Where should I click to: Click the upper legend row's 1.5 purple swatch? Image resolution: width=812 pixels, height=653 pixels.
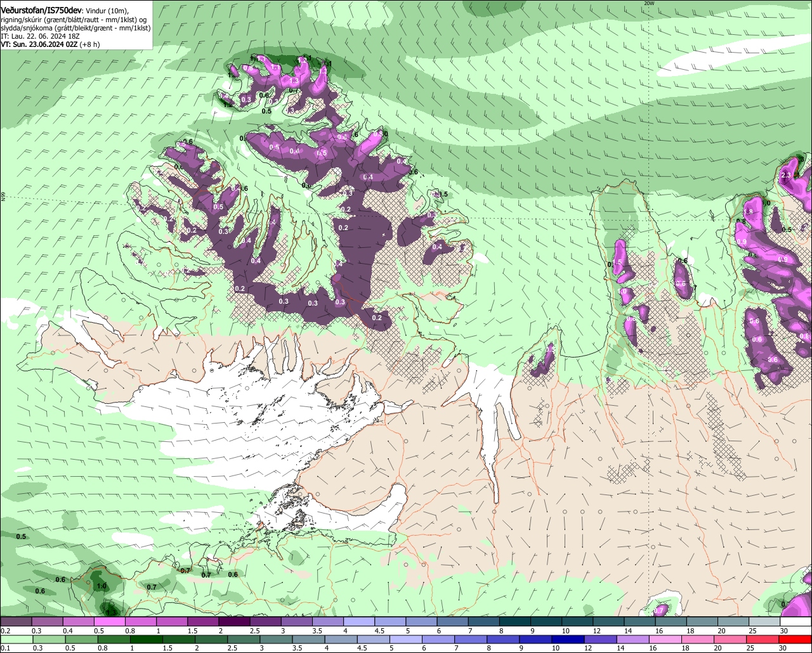(203, 621)
